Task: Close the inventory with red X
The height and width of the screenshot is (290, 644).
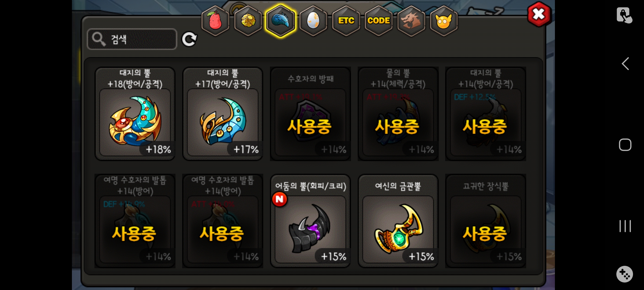Action: point(539,14)
